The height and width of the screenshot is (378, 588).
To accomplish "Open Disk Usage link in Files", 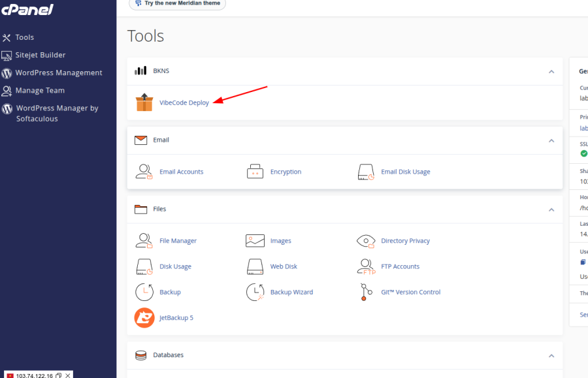I will pyautogui.click(x=176, y=266).
